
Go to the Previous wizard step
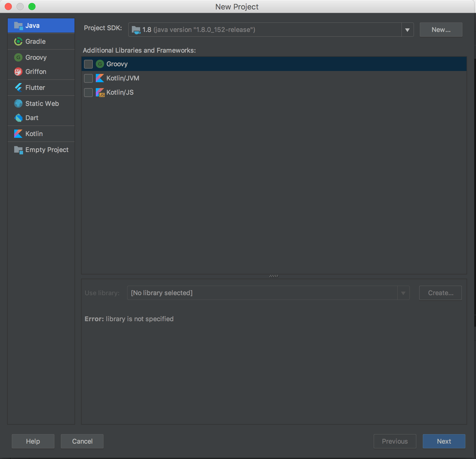(x=395, y=441)
